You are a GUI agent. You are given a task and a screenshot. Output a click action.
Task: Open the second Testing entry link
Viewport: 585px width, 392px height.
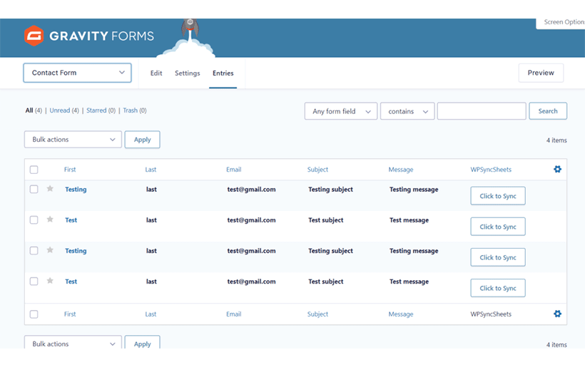[76, 251]
